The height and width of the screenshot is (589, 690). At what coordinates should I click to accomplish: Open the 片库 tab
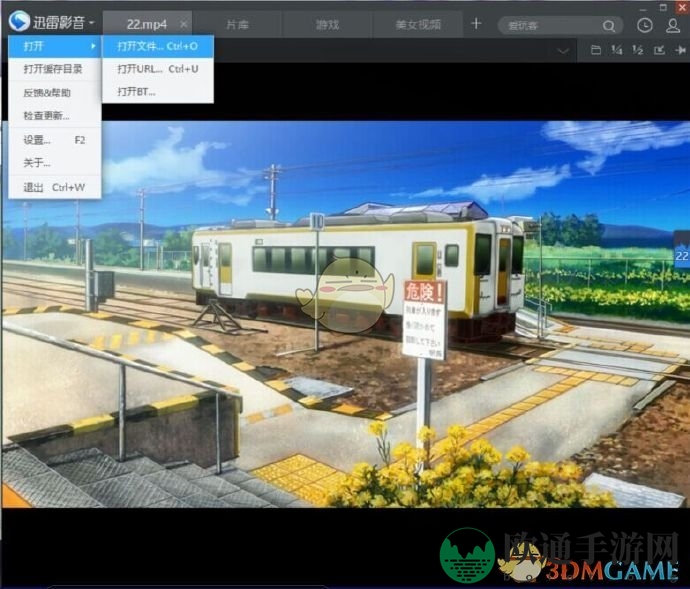237,24
